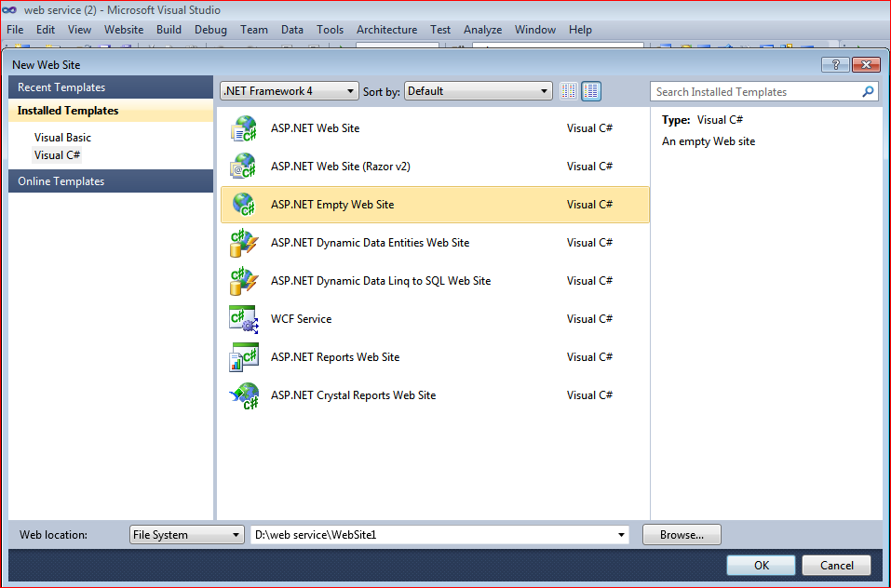891x588 pixels.
Task: Select "ASP.NET Crystal Reports Web Site" name
Action: point(354,395)
